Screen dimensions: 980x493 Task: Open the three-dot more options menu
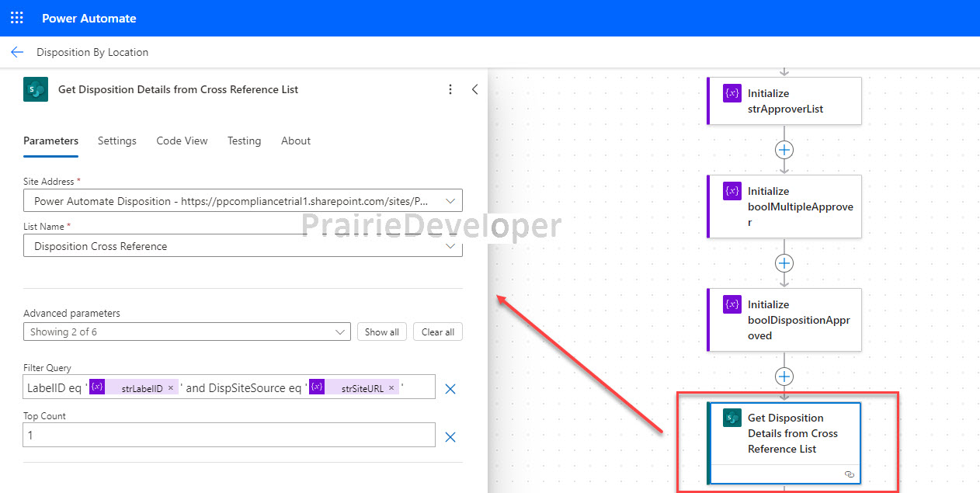tap(450, 89)
